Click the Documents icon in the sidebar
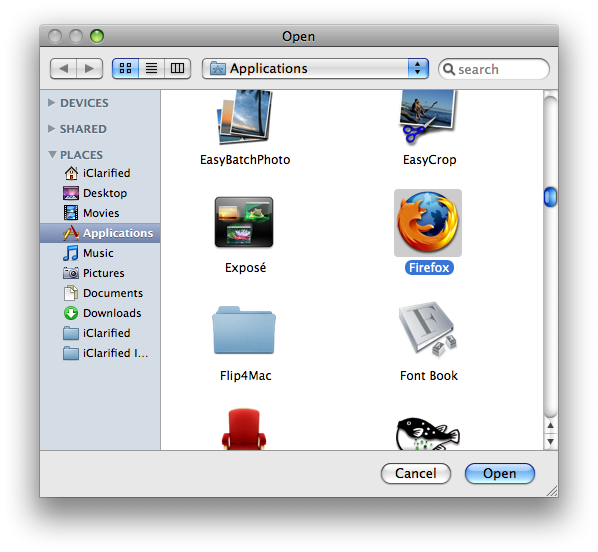 tap(71, 293)
